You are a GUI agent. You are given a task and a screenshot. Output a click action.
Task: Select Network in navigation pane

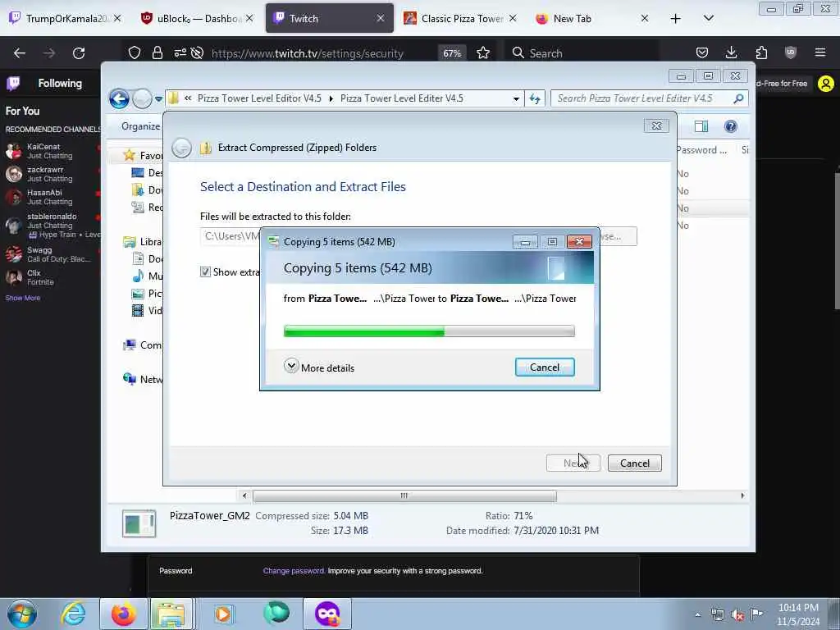click(143, 379)
